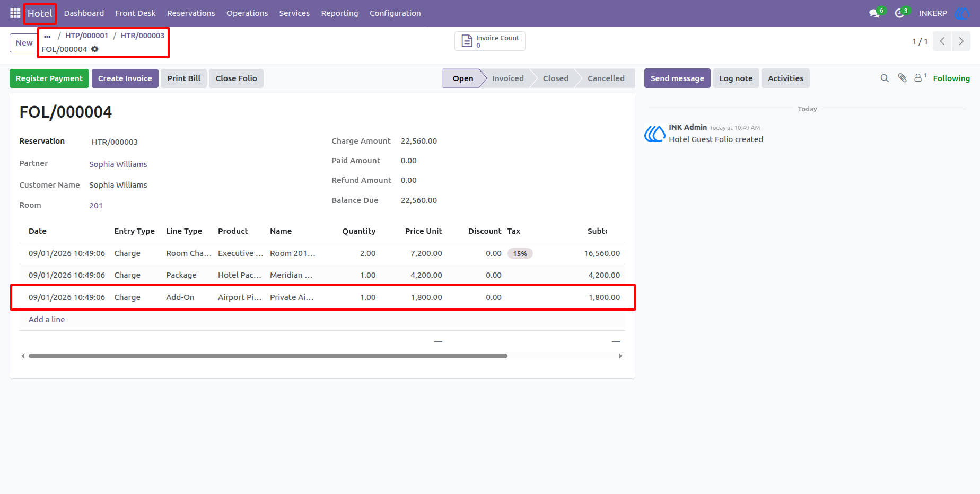This screenshot has width=980, height=494.
Task: Open the chat messages icon with badge 6
Action: pos(874,13)
